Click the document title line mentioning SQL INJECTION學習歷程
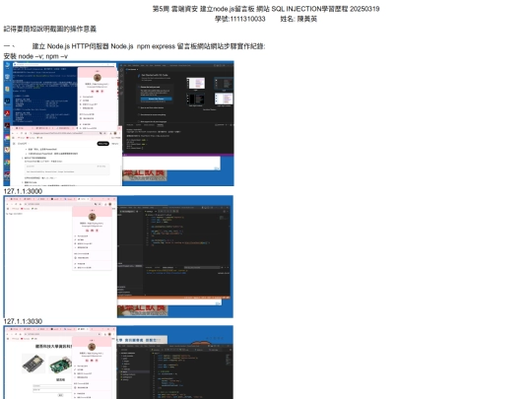The height and width of the screenshot is (399, 532). click(266, 9)
